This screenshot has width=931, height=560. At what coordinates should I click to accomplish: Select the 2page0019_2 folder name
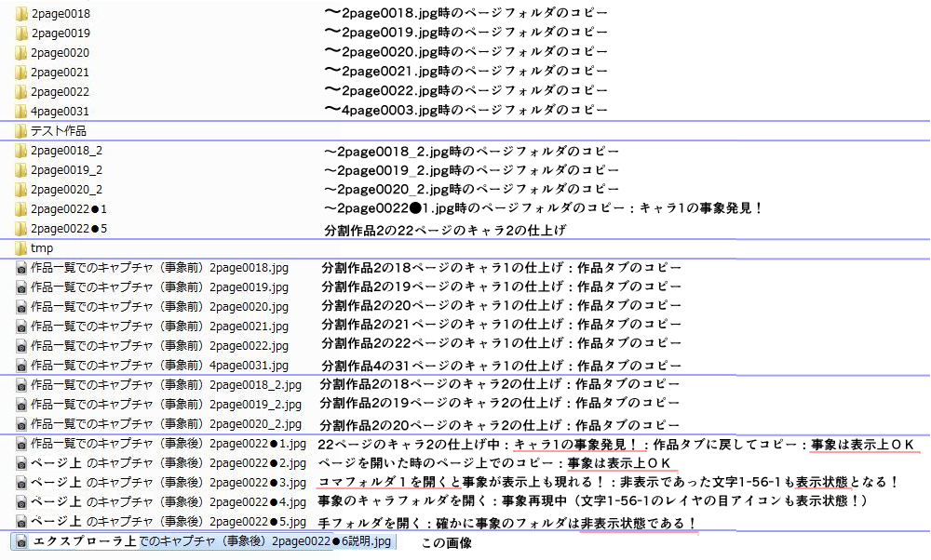coord(66,170)
